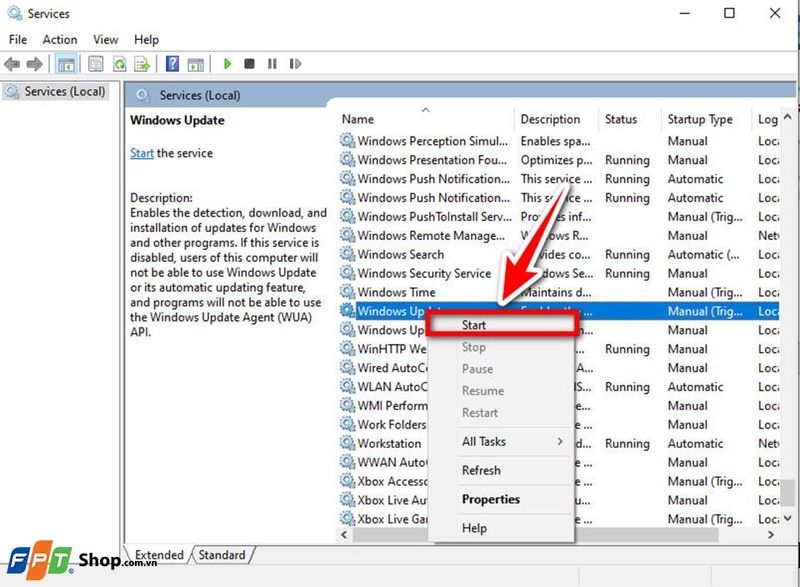This screenshot has width=800, height=587.
Task: Open the Help question-mark toolbar icon
Action: point(172,64)
